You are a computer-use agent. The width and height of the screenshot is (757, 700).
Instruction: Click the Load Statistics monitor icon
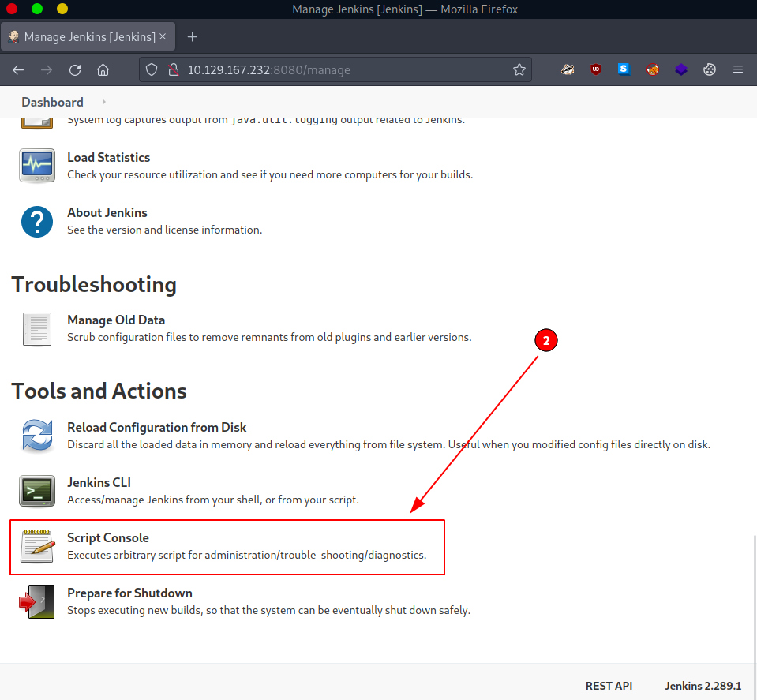point(37,166)
